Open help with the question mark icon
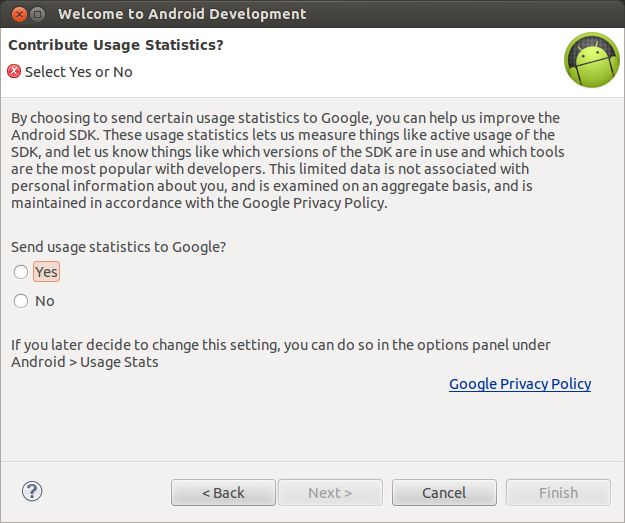625x523 pixels. pyautogui.click(x=32, y=491)
